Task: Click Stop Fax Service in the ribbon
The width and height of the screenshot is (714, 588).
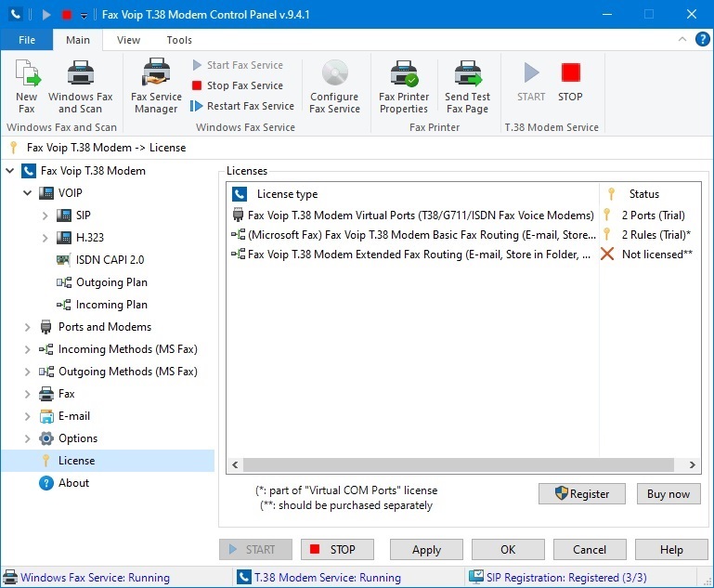Action: click(x=238, y=85)
